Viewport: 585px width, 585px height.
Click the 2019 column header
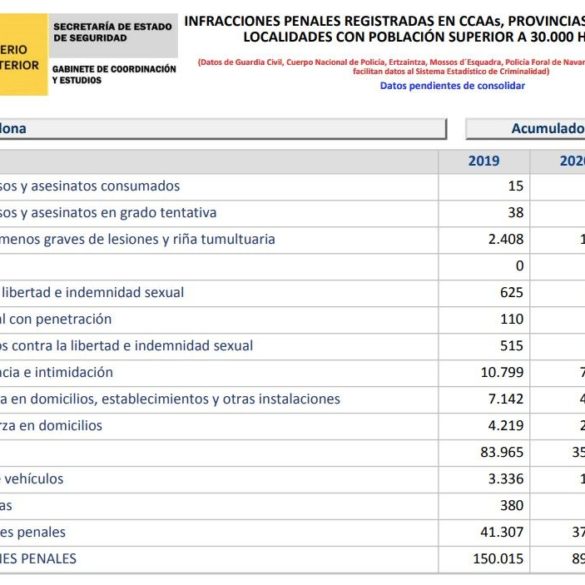coord(484,161)
